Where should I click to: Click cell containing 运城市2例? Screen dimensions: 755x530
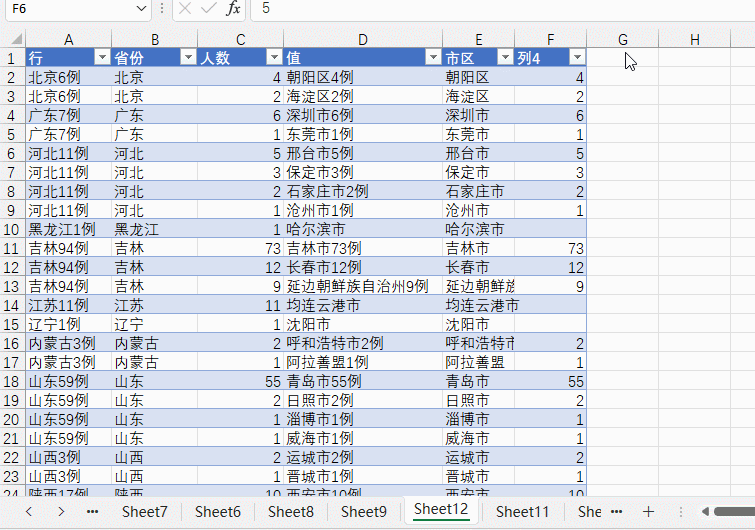363,457
